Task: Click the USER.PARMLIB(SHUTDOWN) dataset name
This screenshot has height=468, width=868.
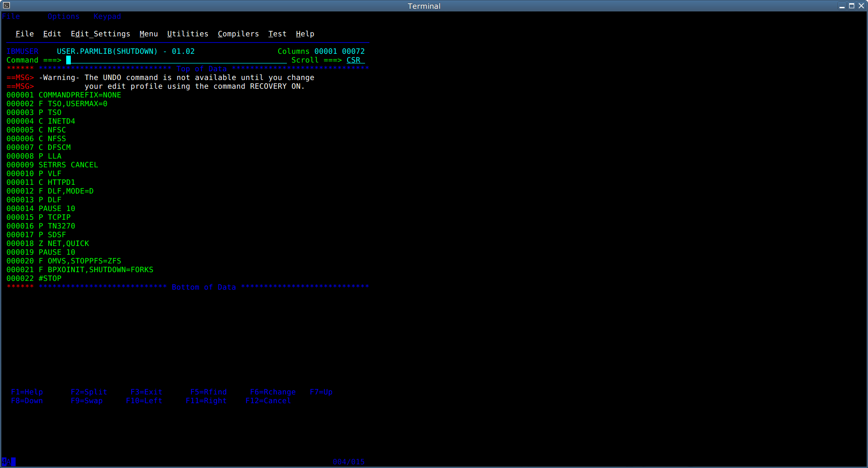Action: 107,51
